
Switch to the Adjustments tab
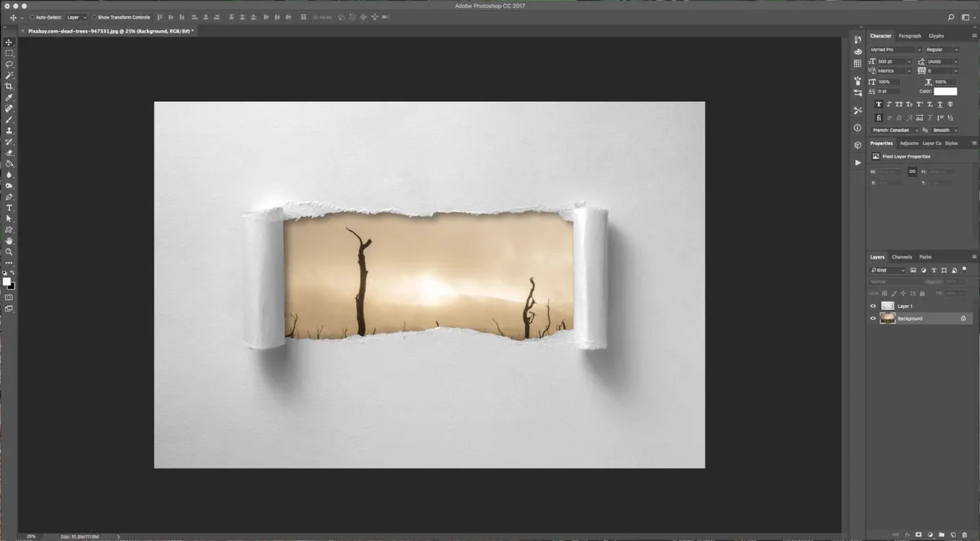point(909,144)
